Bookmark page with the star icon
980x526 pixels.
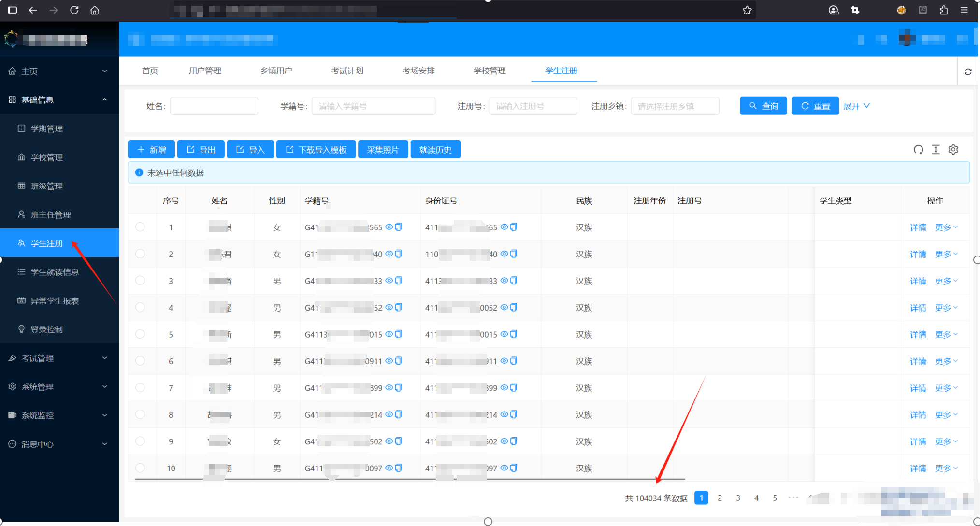(747, 10)
